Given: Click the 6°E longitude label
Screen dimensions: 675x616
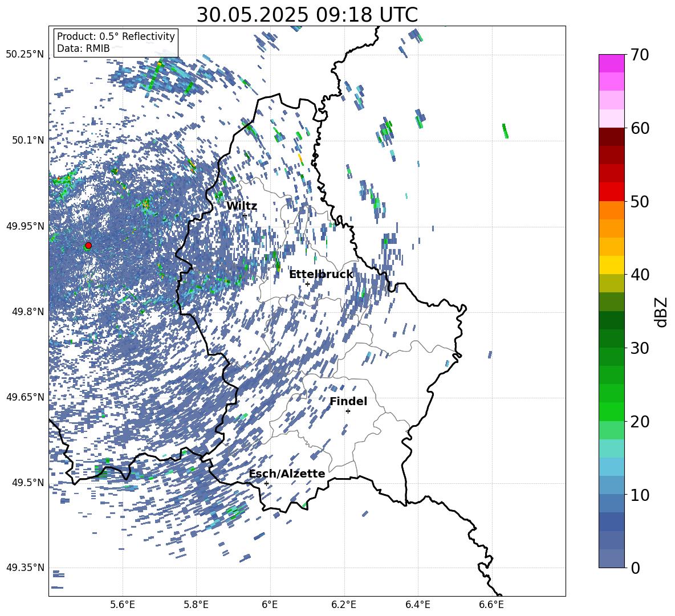Looking at the screenshot, I should tap(270, 605).
